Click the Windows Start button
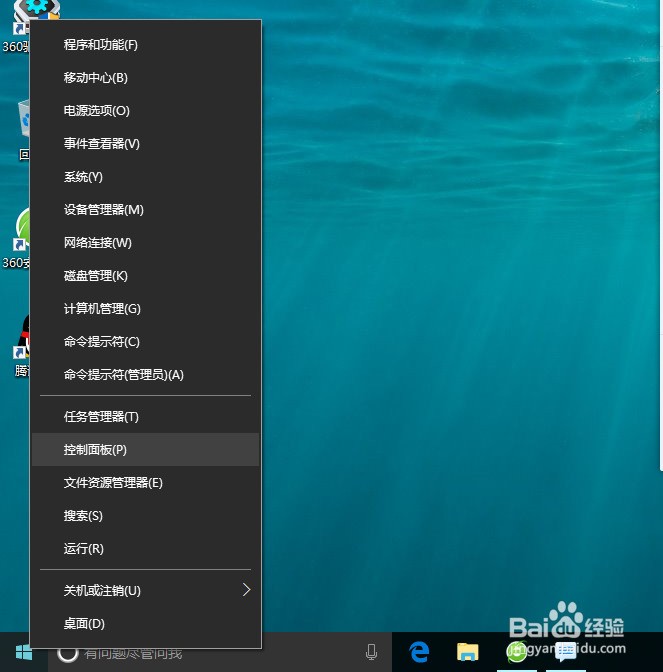Image resolution: width=663 pixels, height=672 pixels. click(x=24, y=653)
